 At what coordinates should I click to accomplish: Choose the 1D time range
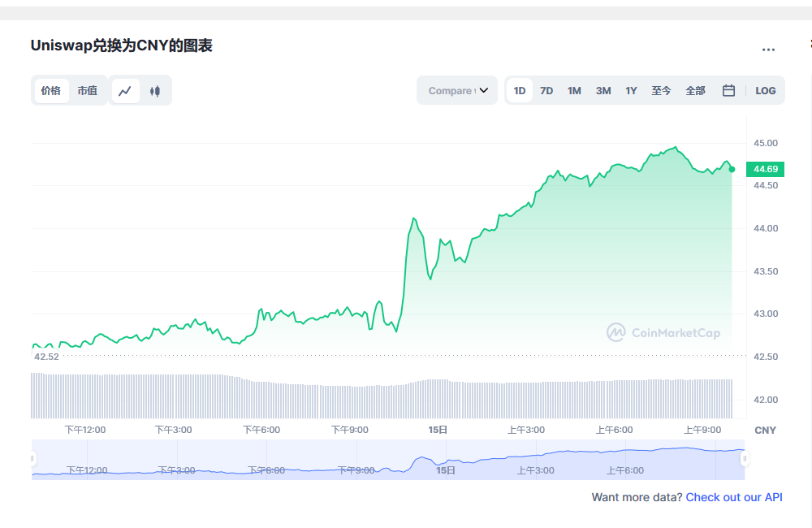520,91
